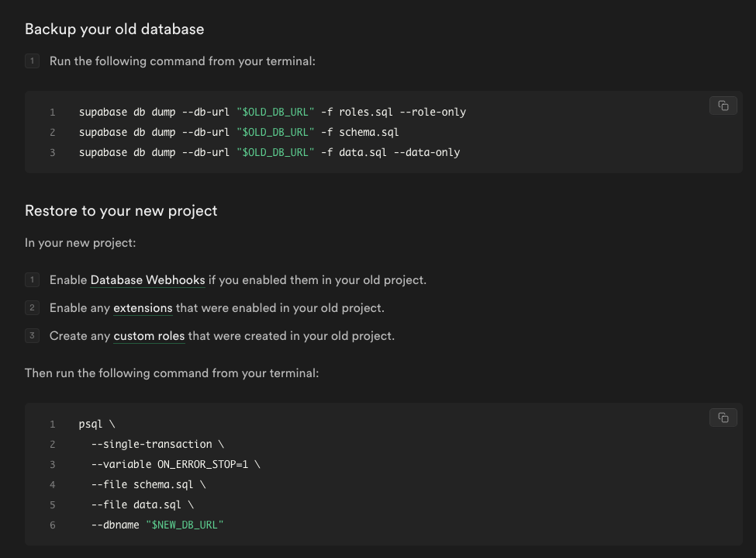This screenshot has height=558, width=756.
Task: Open the custom roles documentation link
Action: [149, 335]
